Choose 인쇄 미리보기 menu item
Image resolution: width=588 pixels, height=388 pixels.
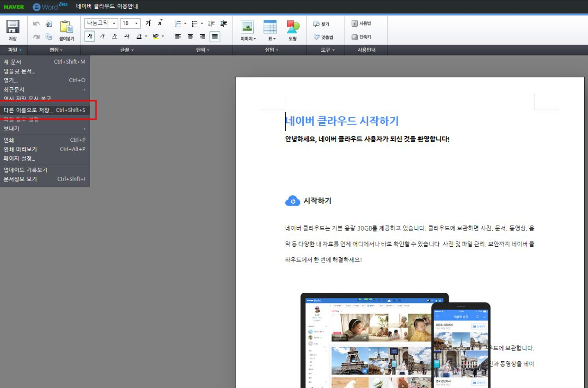45,149
